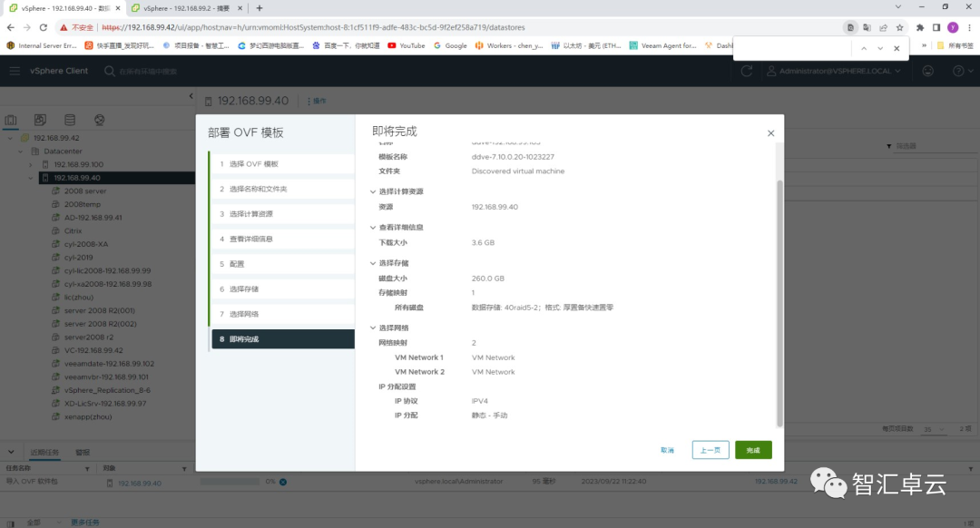Click the smiley feedback icon
Viewport: 980px width, 528px height.
(x=928, y=72)
